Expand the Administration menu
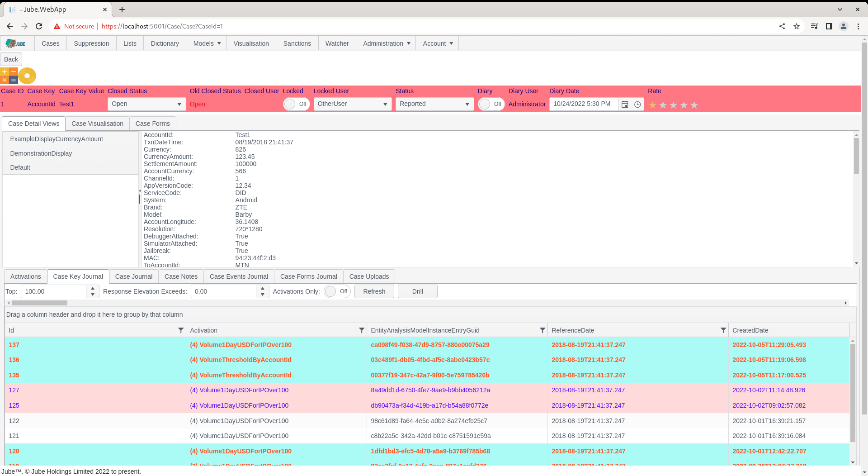The height and width of the screenshot is (476, 868). [386, 43]
